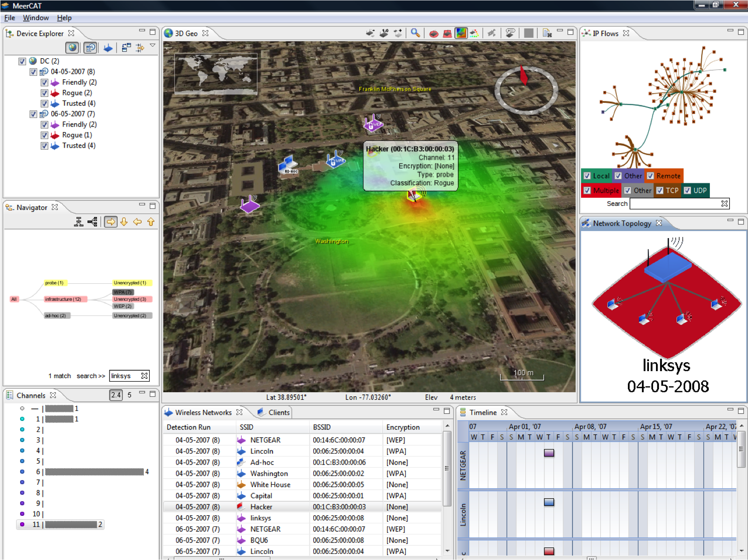Screen dimensions: 748x560
Task: Open Device Explorer view menu dropdown arrow
Action: click(x=152, y=46)
